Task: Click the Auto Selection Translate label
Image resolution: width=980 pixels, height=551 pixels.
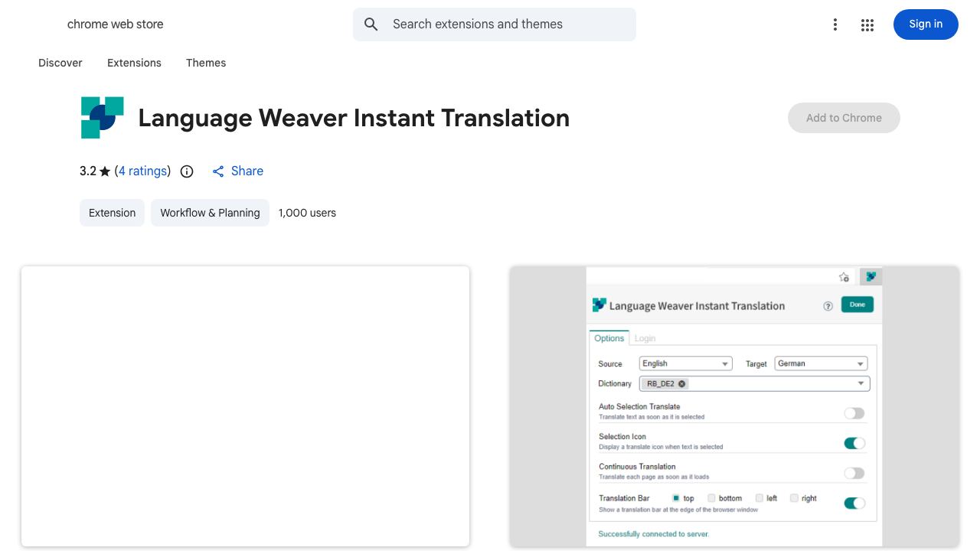Action: [x=639, y=406]
